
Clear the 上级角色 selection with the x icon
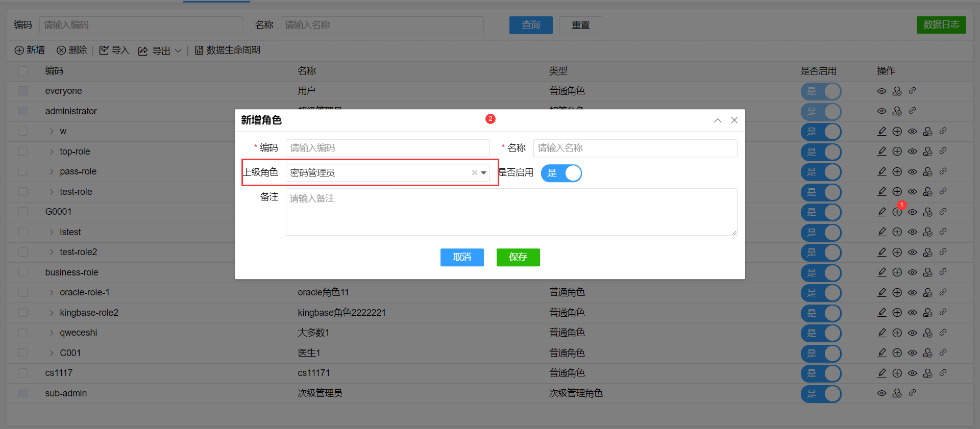pyautogui.click(x=474, y=173)
